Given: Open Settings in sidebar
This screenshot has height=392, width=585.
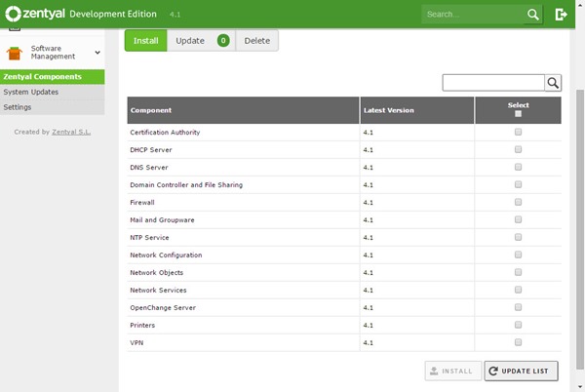Looking at the screenshot, I should 18,106.
